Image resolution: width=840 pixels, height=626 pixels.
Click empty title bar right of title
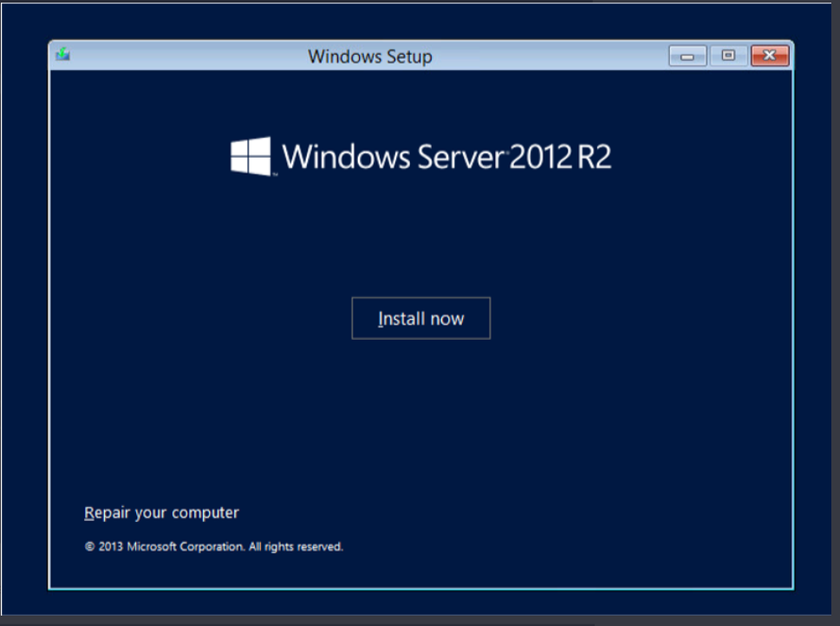[x=555, y=56]
